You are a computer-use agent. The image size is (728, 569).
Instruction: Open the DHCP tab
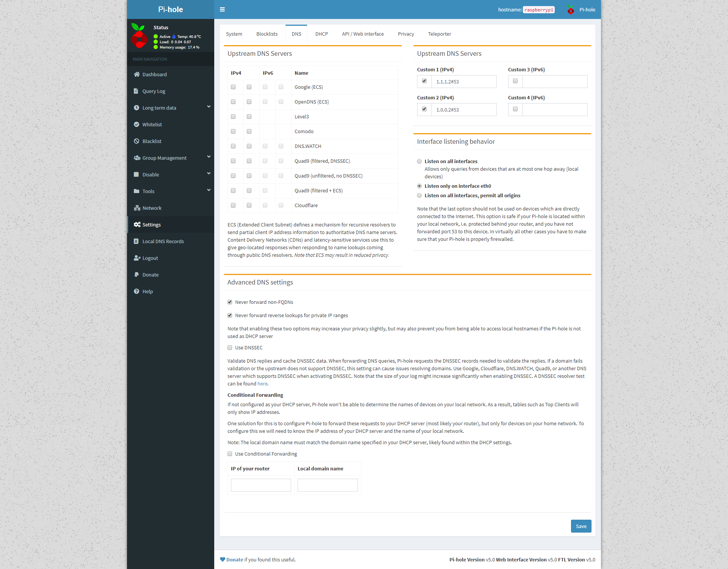point(322,34)
